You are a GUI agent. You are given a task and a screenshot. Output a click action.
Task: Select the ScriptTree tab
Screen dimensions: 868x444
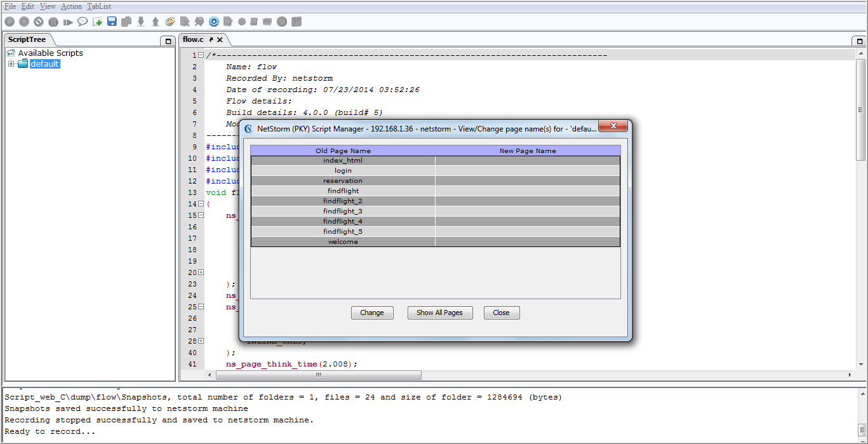27,39
